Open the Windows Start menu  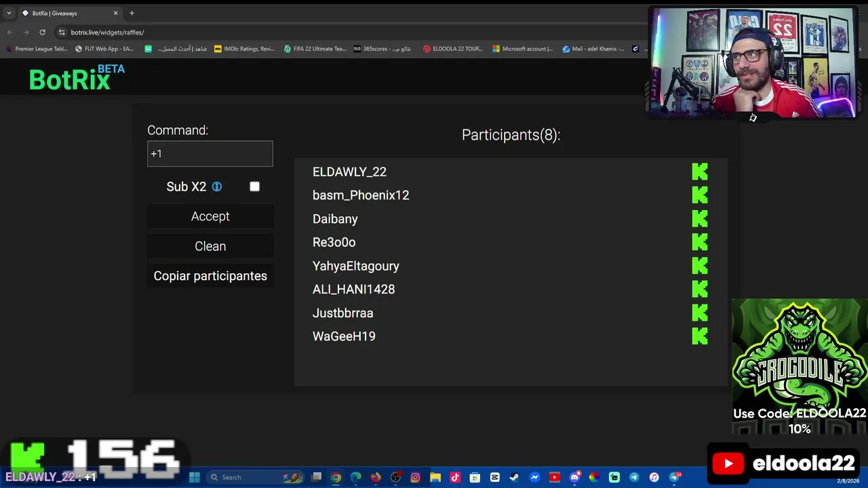[x=195, y=477]
